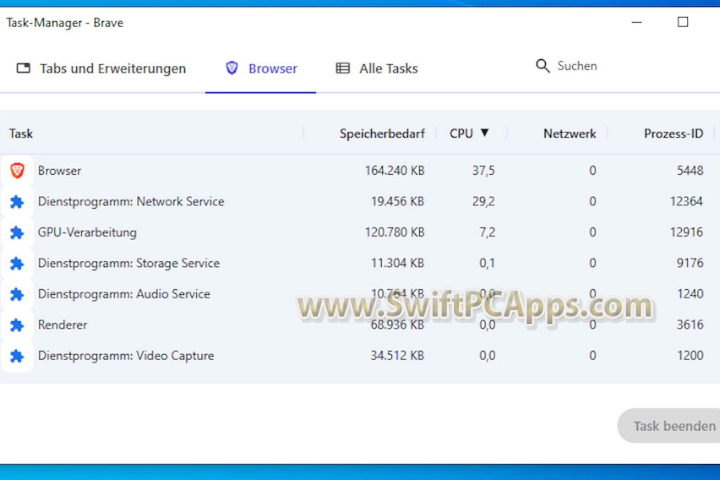Click CPU value 37,5
Screen dimensions: 720x480
coord(484,171)
